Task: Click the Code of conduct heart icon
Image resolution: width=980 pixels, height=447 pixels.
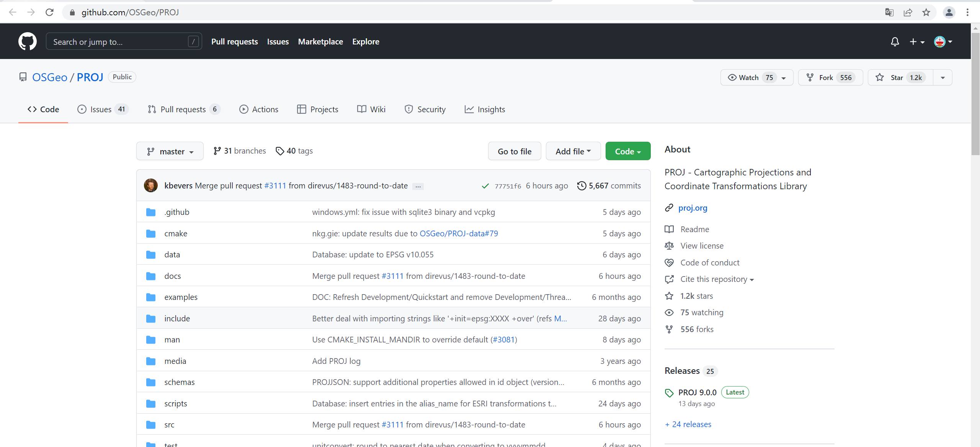Action: (669, 263)
